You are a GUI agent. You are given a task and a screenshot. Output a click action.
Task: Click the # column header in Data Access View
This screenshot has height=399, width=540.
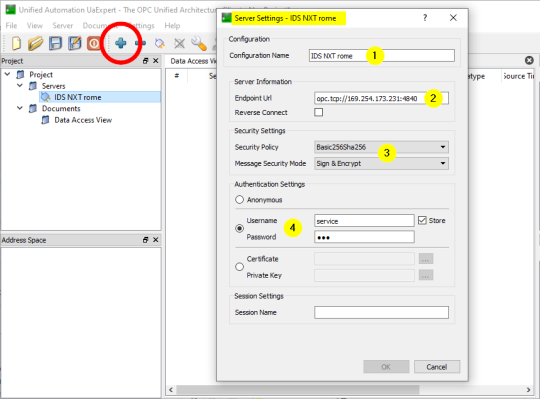pos(177,76)
